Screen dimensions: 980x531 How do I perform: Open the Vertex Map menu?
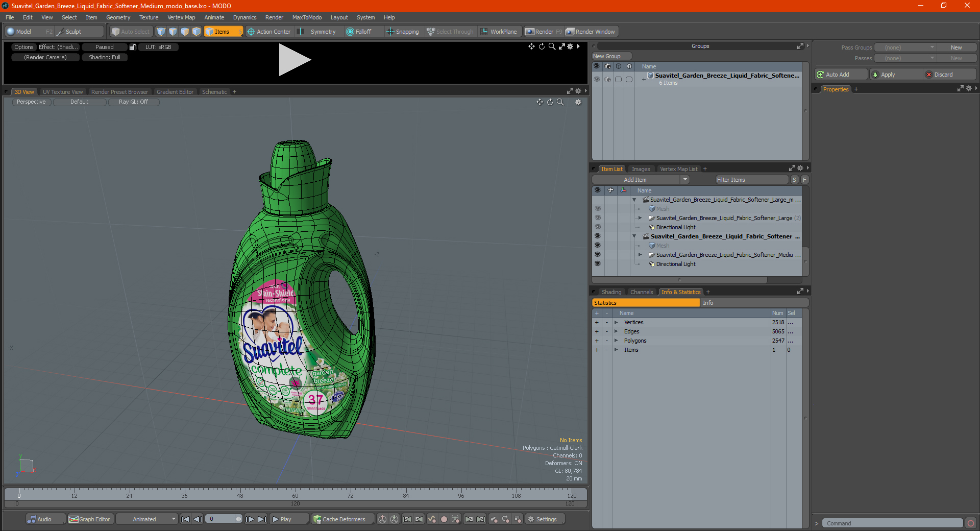[x=181, y=17]
